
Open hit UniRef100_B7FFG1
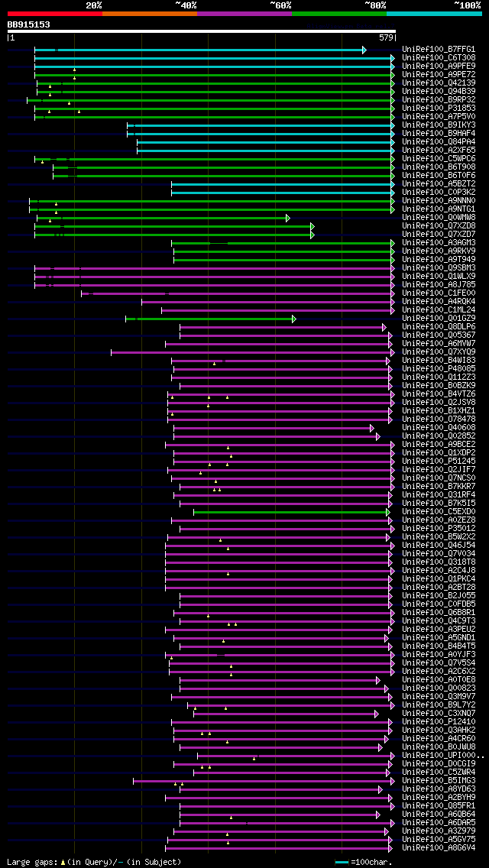439,49
